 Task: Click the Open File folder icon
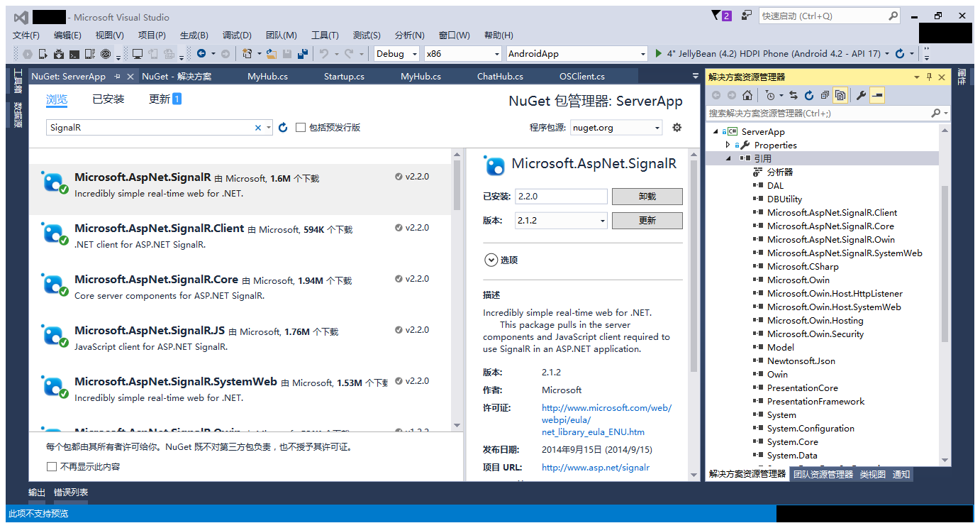click(x=272, y=54)
